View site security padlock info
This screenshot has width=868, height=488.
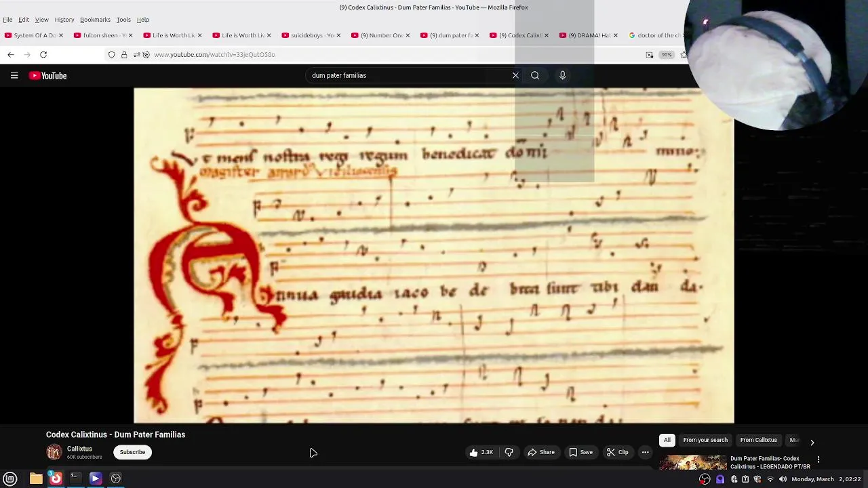[124, 54]
